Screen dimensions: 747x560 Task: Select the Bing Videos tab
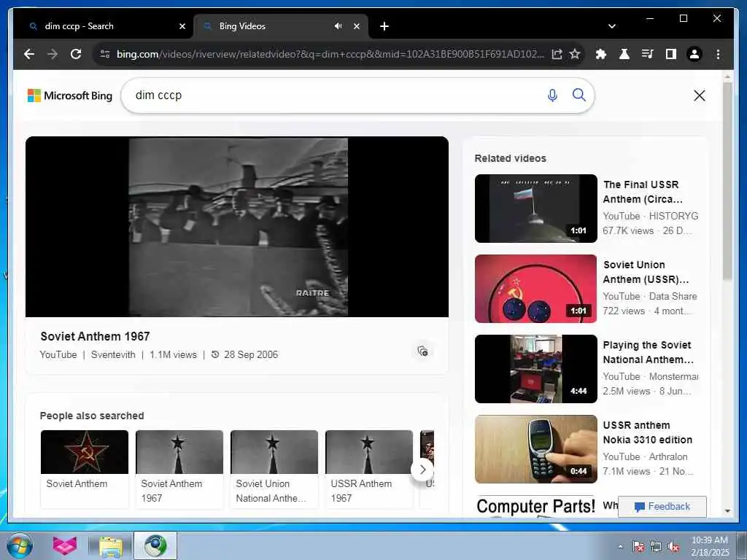(x=280, y=26)
